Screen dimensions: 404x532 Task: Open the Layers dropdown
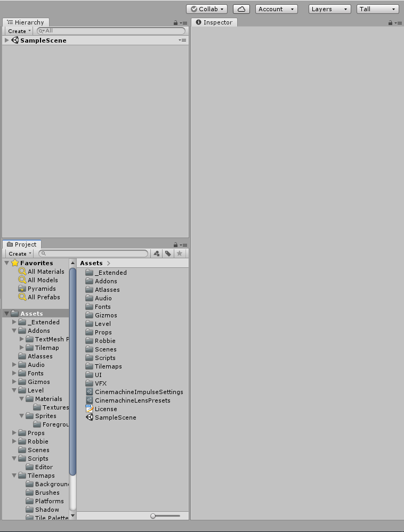[329, 9]
